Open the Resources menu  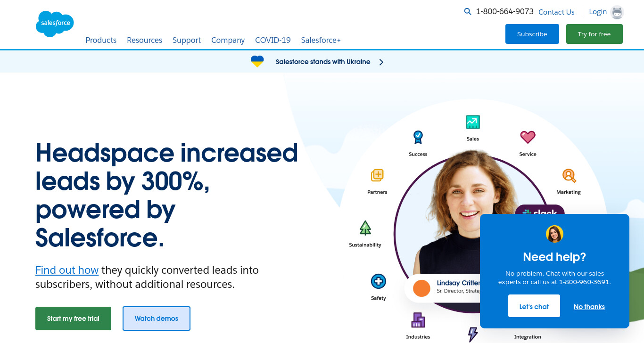pos(144,40)
